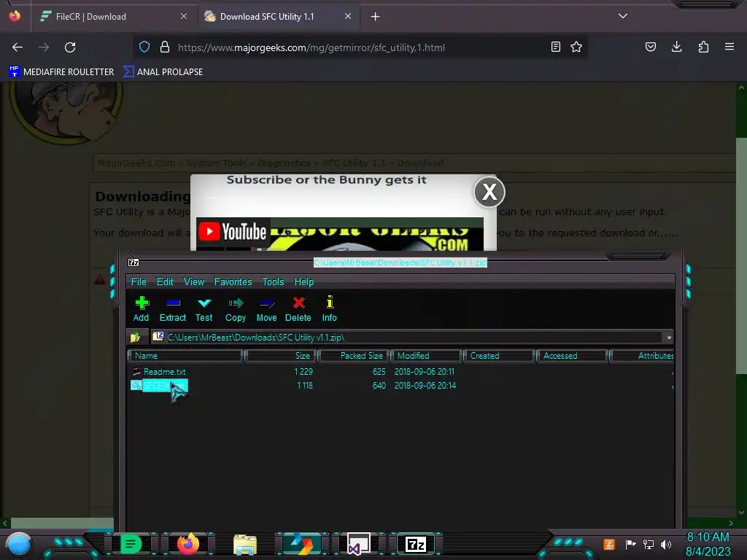747x560 pixels.
Task: Open the 7-Zip File menu
Action: pyautogui.click(x=139, y=282)
